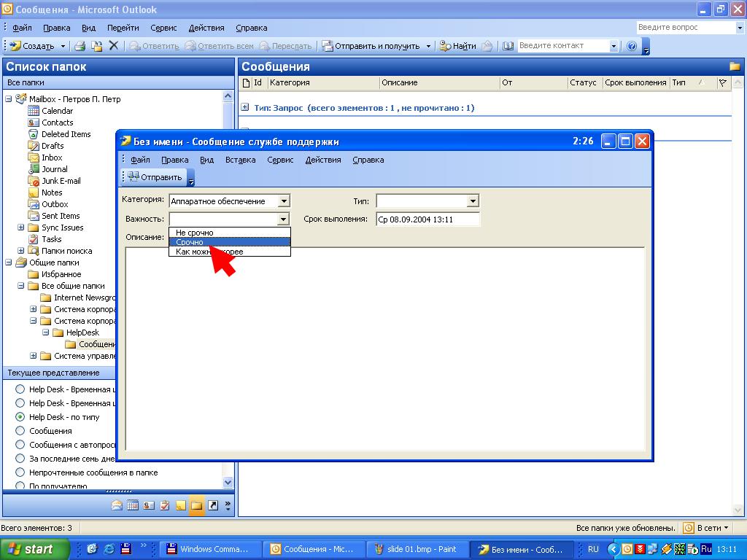Open В сети status dropdown in status bar
The height and width of the screenshot is (560, 747).
[x=706, y=528]
